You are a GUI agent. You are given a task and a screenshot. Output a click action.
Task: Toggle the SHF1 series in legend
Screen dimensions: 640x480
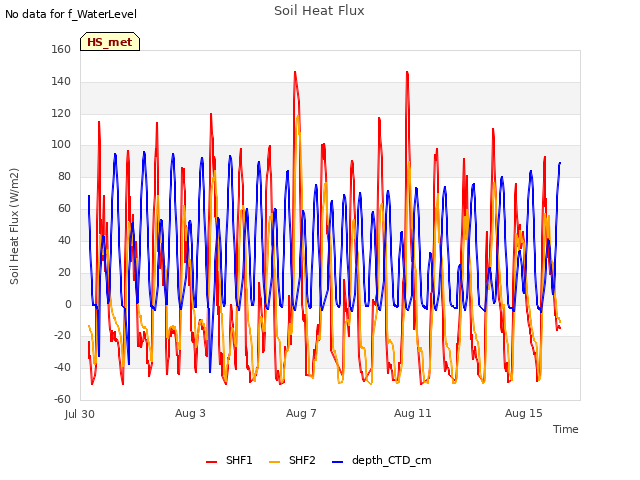[229, 460]
